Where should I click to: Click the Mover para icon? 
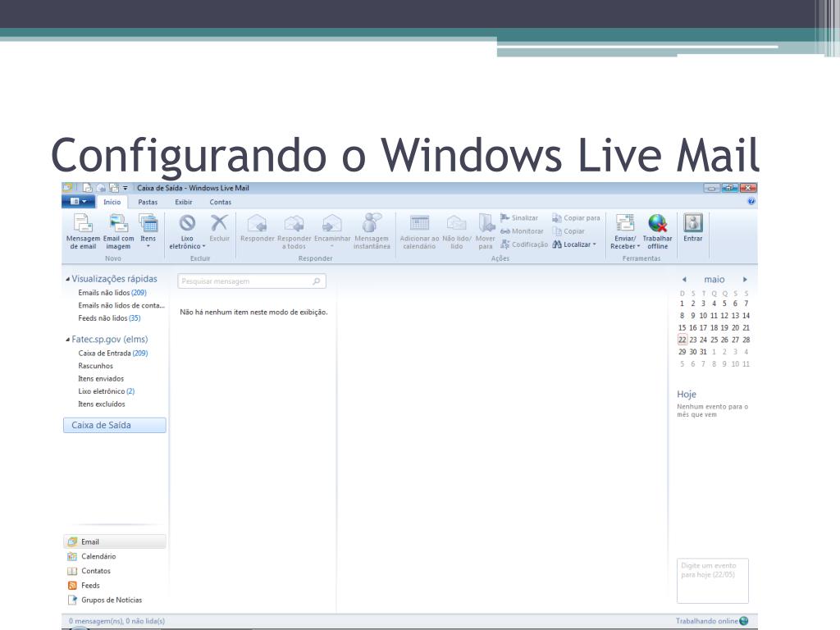(x=486, y=223)
